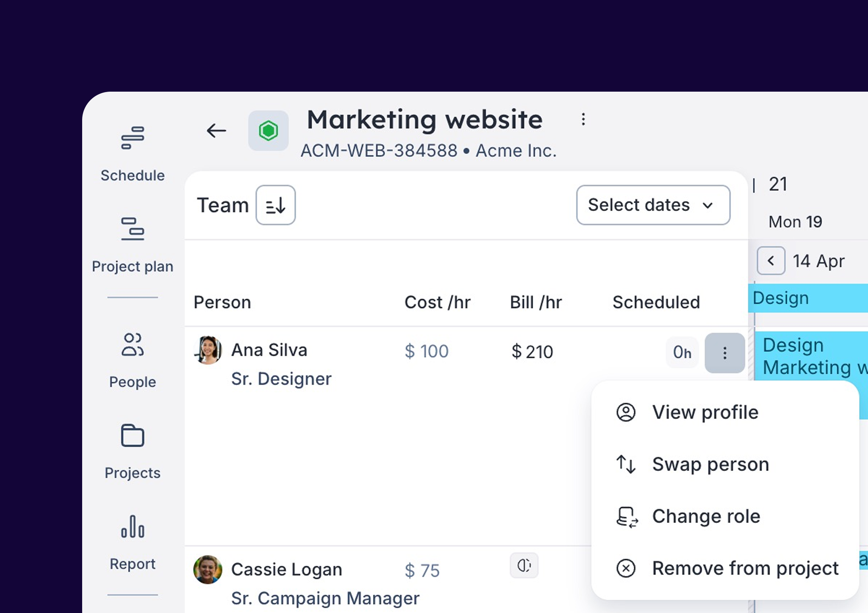View the Report section
This screenshot has height=613, width=868.
pyautogui.click(x=133, y=540)
